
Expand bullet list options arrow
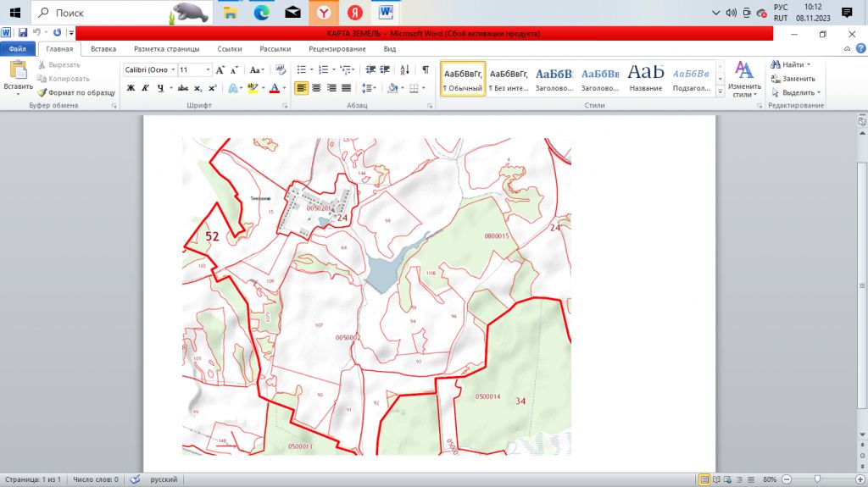tap(312, 69)
